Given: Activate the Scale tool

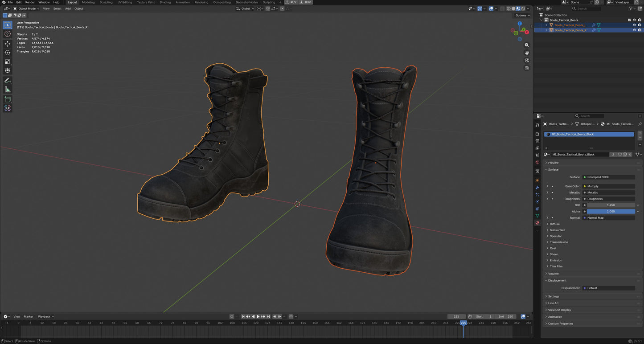Looking at the screenshot, I should point(8,61).
